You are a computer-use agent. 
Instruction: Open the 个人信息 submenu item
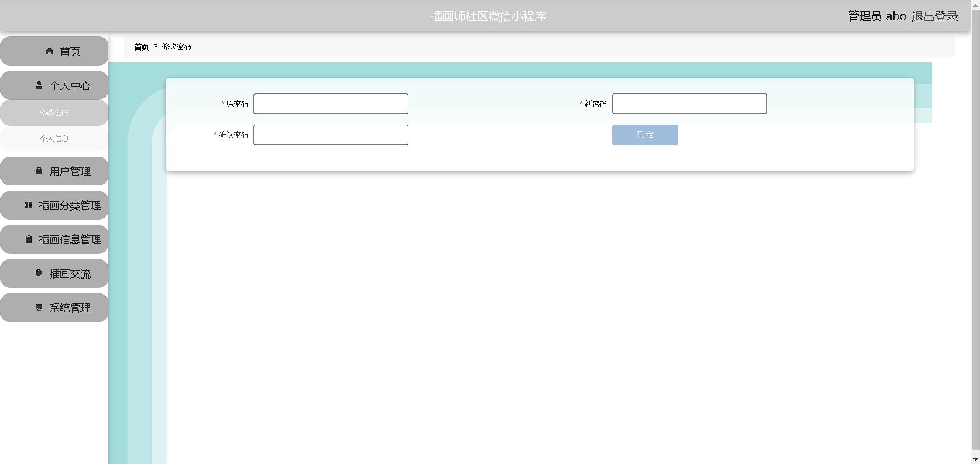click(54, 139)
